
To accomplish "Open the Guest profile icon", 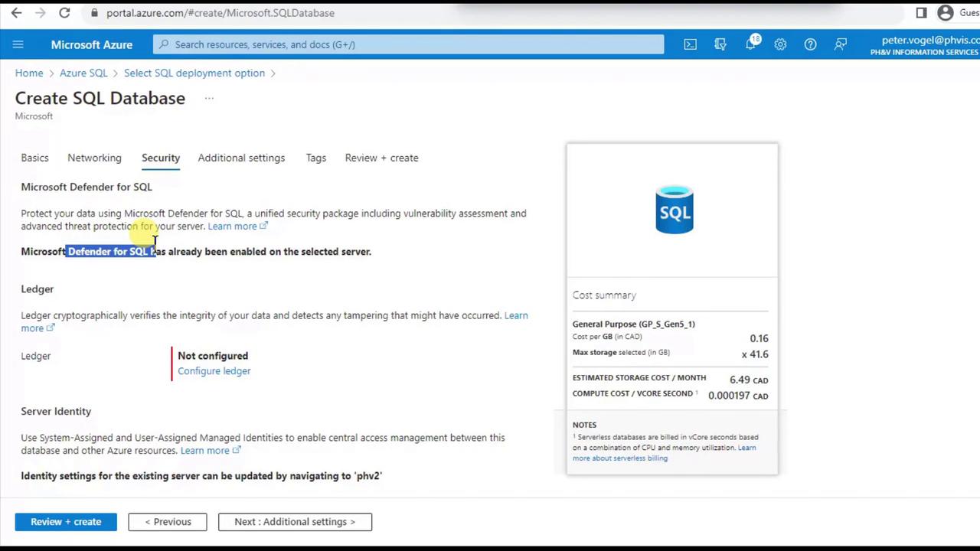I will 946,13.
